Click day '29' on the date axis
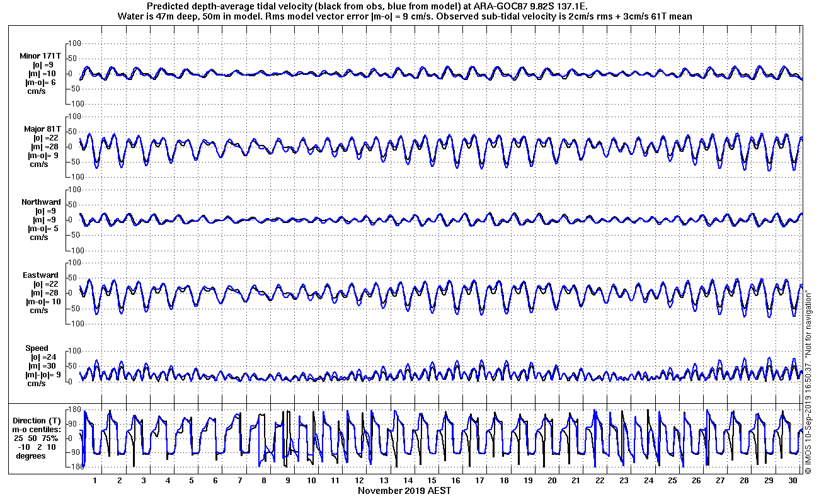Image resolution: width=819 pixels, height=504 pixels. click(x=769, y=480)
